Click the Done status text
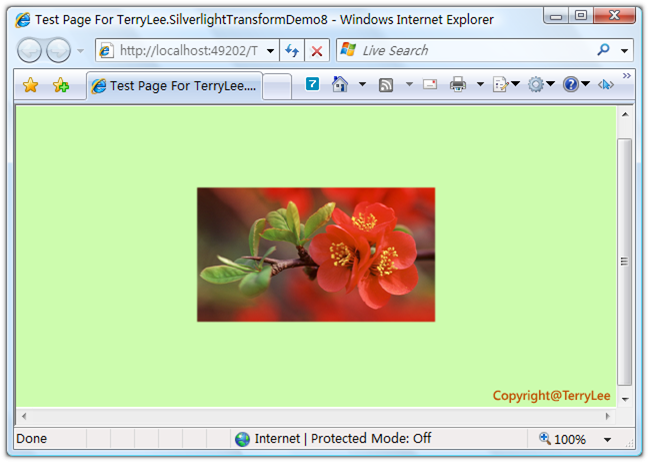 click(x=31, y=438)
